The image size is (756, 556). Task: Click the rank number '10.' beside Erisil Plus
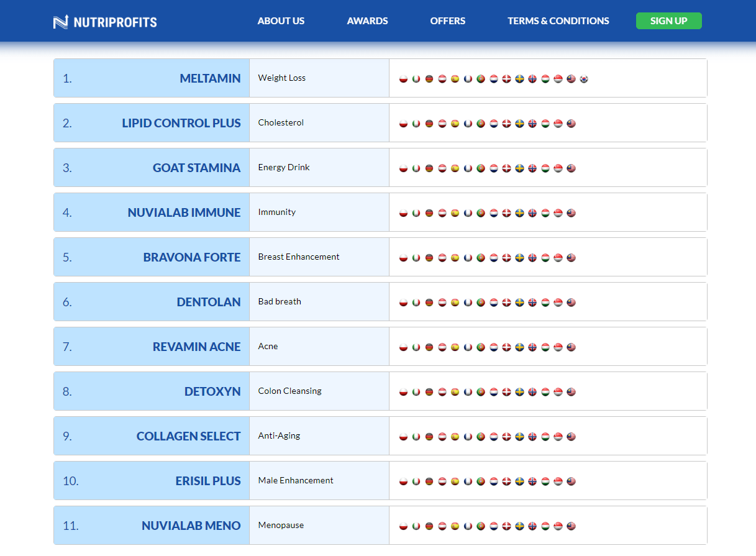tap(71, 481)
